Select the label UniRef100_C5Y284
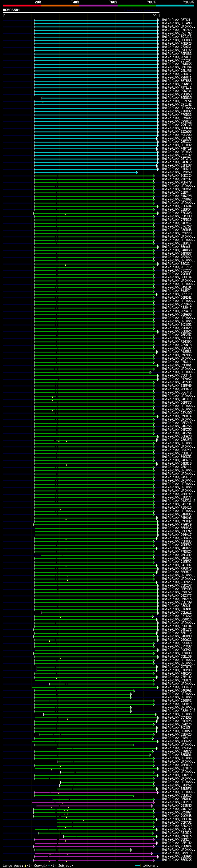197x868 pixels. pyautogui.click(x=177, y=60)
